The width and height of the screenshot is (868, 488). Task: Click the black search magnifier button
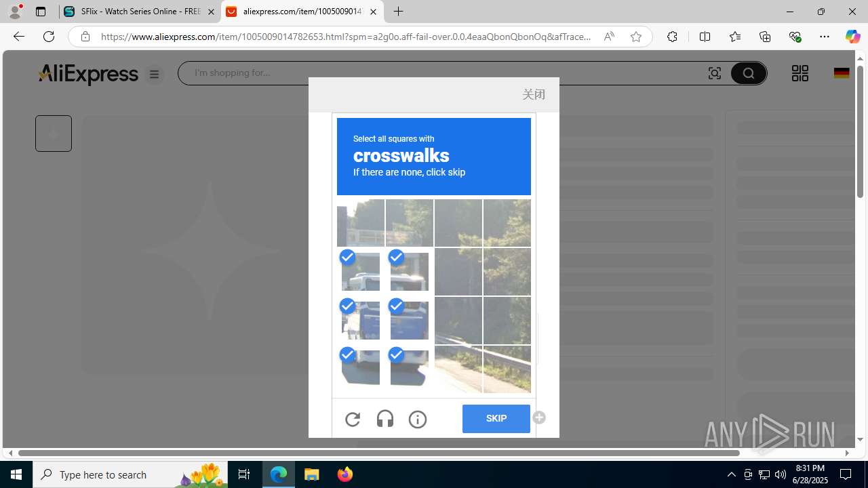tap(749, 73)
